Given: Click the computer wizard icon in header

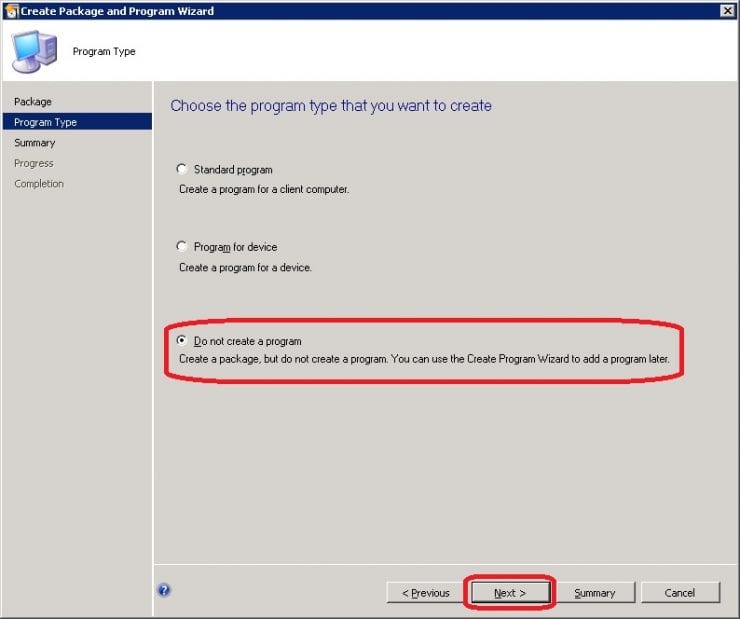Looking at the screenshot, I should click(34, 51).
